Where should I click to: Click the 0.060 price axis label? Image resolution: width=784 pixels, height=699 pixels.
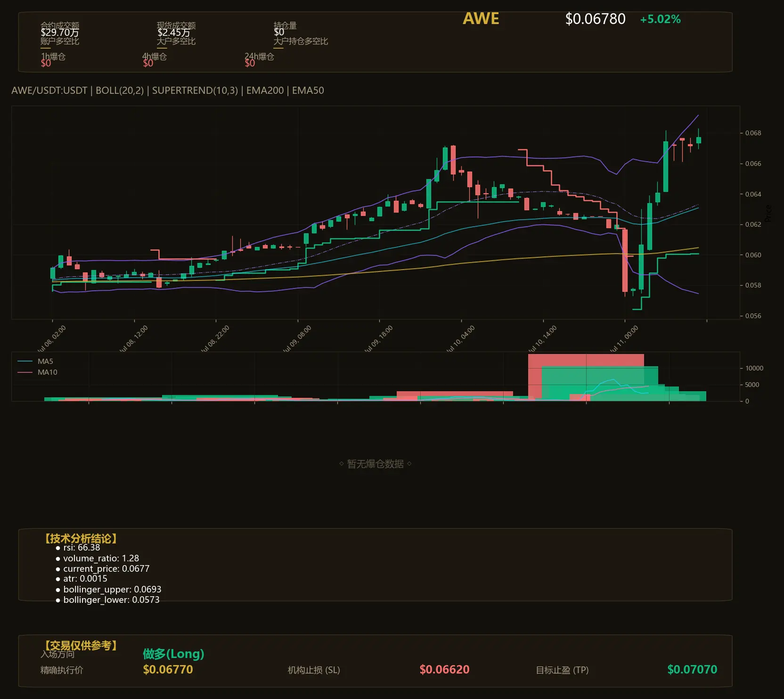point(753,255)
